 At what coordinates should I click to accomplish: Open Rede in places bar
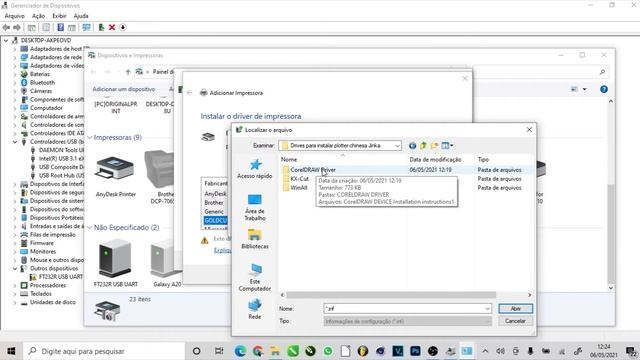tap(255, 309)
